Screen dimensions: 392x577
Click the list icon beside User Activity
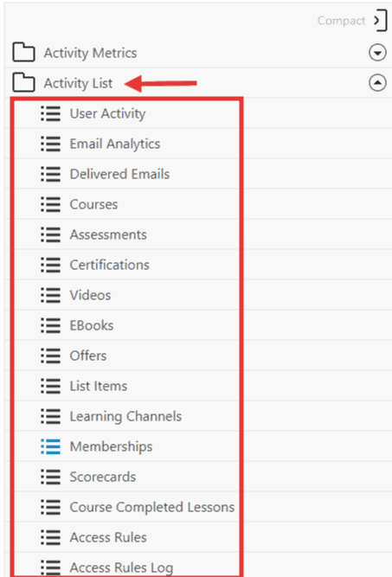click(51, 113)
